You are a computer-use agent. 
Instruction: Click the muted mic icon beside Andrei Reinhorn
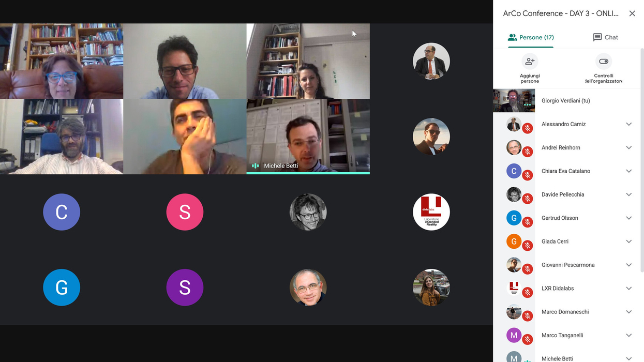pyautogui.click(x=528, y=152)
